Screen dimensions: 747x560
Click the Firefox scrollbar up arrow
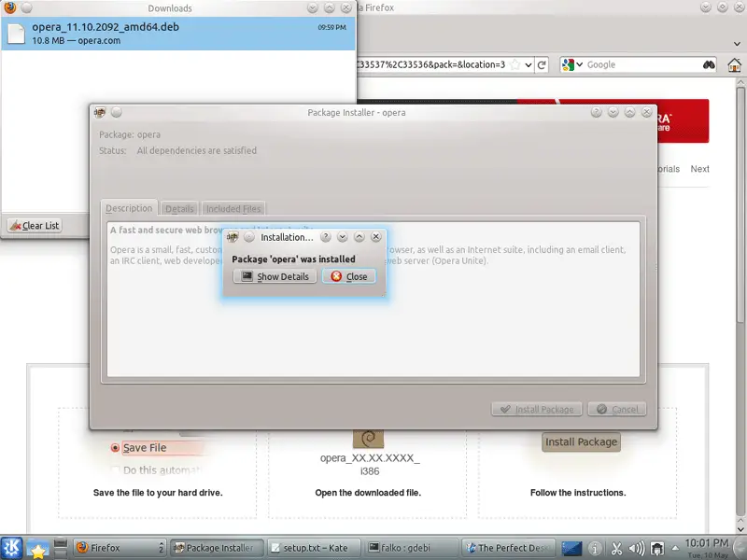click(x=740, y=83)
